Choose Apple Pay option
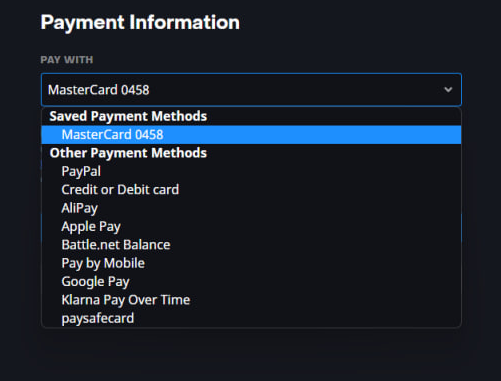 tap(251, 227)
